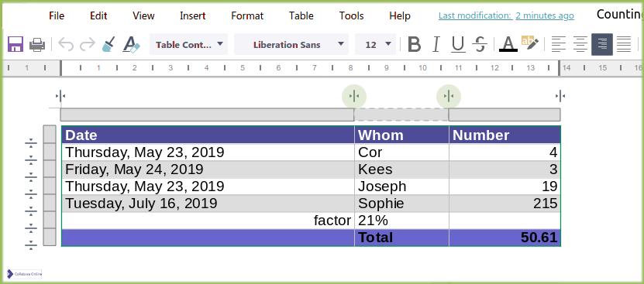Click the cell containing Cor
Screen dimensions: 644x284
pyautogui.click(x=401, y=152)
